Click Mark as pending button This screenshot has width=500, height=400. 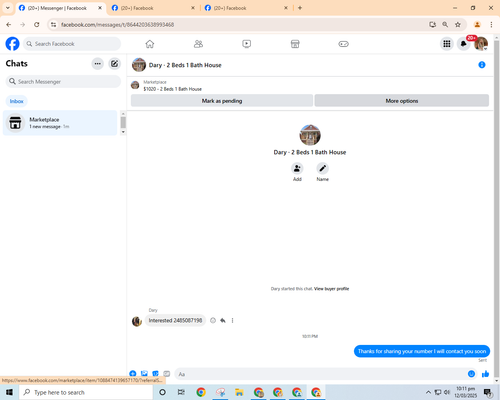222,101
